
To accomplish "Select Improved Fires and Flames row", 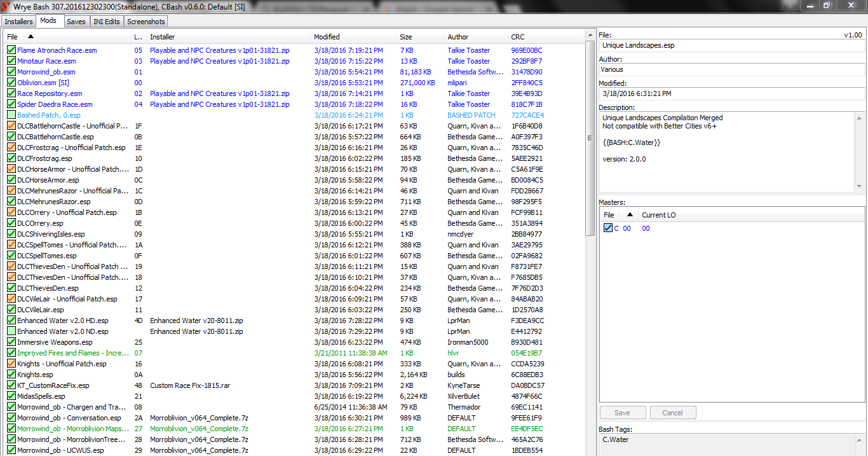I will [x=295, y=353].
